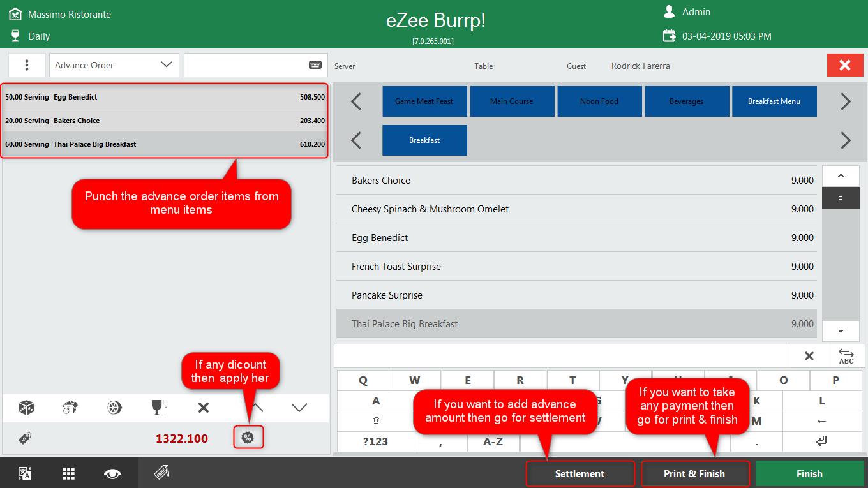868x488 pixels.
Task: Add Cheesy Spinach & Mushroom Omelet
Action: point(576,209)
